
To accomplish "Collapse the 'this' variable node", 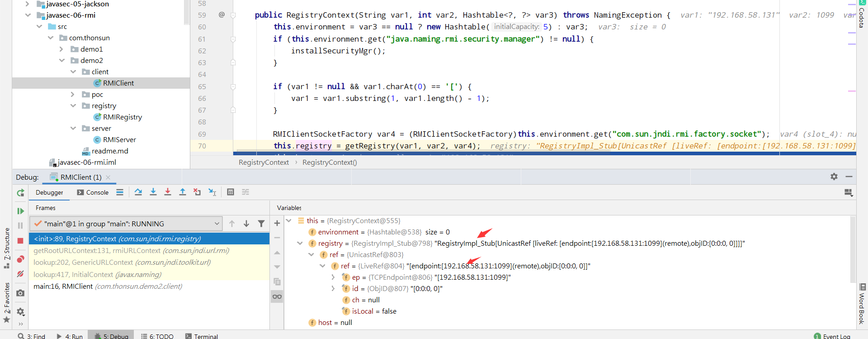I will click(x=289, y=221).
